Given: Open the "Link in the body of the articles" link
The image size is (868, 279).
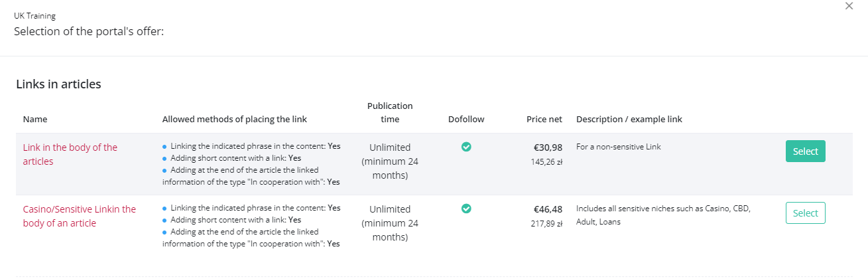Looking at the screenshot, I should pos(70,154).
